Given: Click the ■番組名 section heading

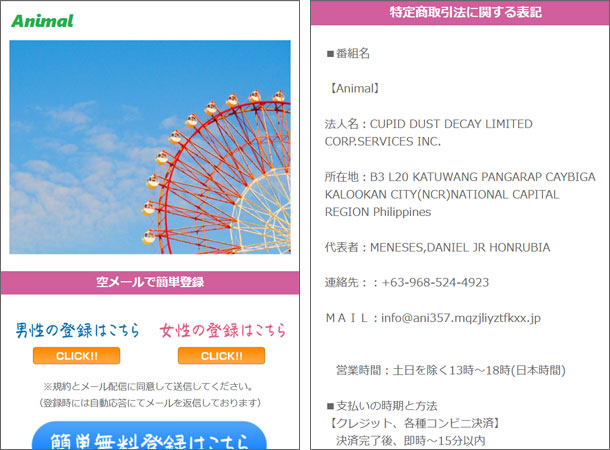Looking at the screenshot, I should click(x=348, y=53).
